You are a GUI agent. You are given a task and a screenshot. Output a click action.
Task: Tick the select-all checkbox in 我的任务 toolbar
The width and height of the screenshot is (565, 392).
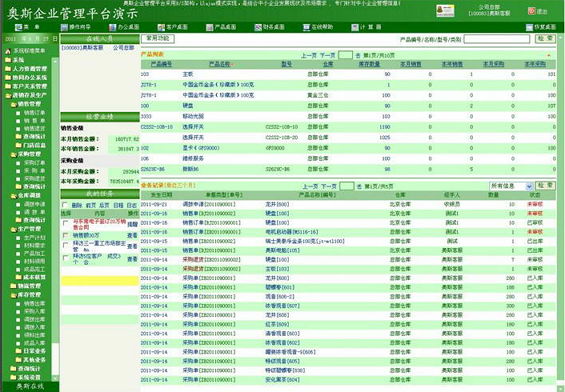65,205
